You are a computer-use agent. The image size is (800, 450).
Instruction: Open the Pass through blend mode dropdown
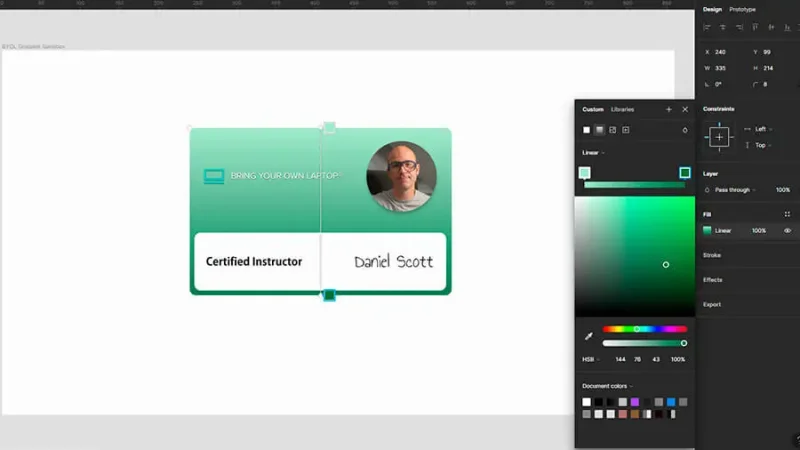pyautogui.click(x=735, y=190)
